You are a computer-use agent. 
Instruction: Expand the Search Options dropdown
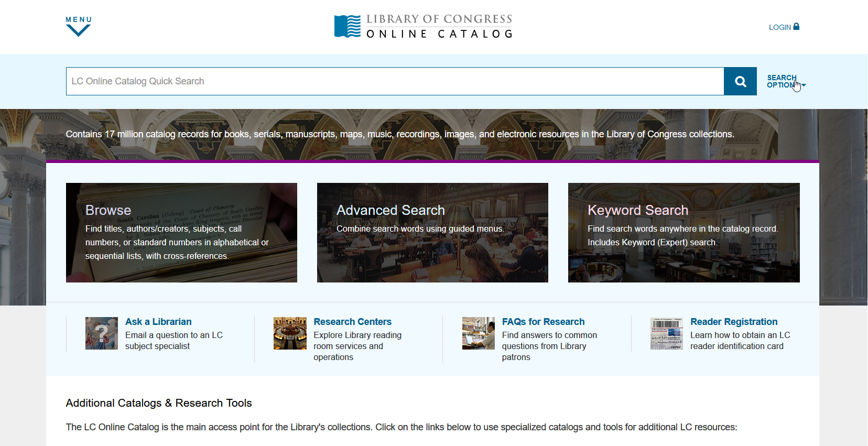click(x=785, y=81)
